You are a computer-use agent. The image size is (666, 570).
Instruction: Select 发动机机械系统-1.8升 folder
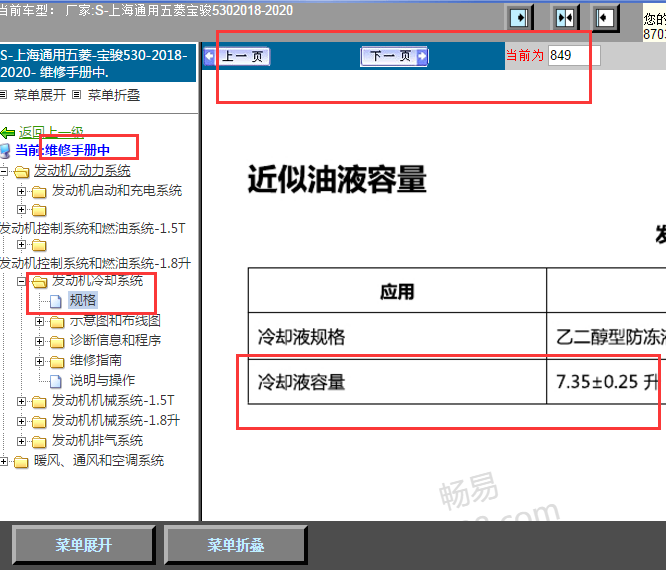pos(116,420)
